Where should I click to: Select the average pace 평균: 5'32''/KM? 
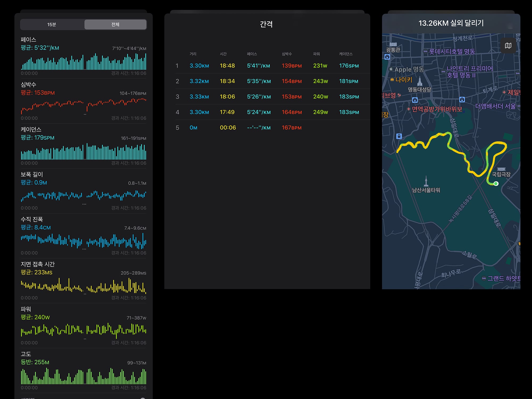tap(40, 48)
